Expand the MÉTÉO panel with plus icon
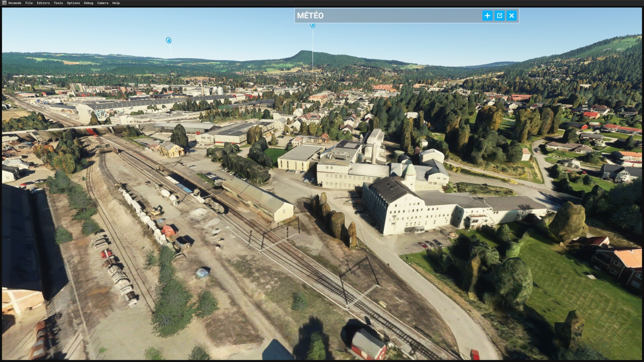644x362 pixels. pos(487,15)
